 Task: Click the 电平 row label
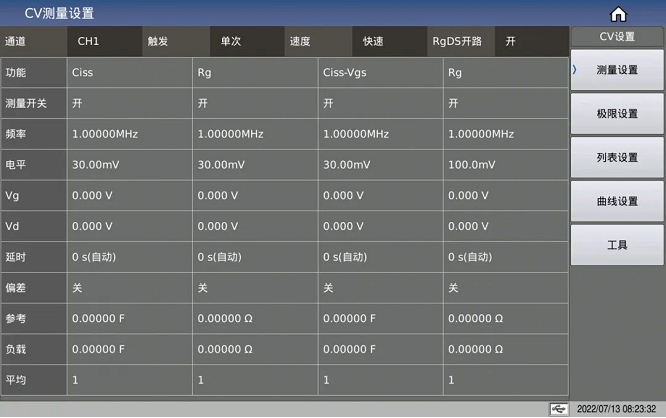pos(34,165)
